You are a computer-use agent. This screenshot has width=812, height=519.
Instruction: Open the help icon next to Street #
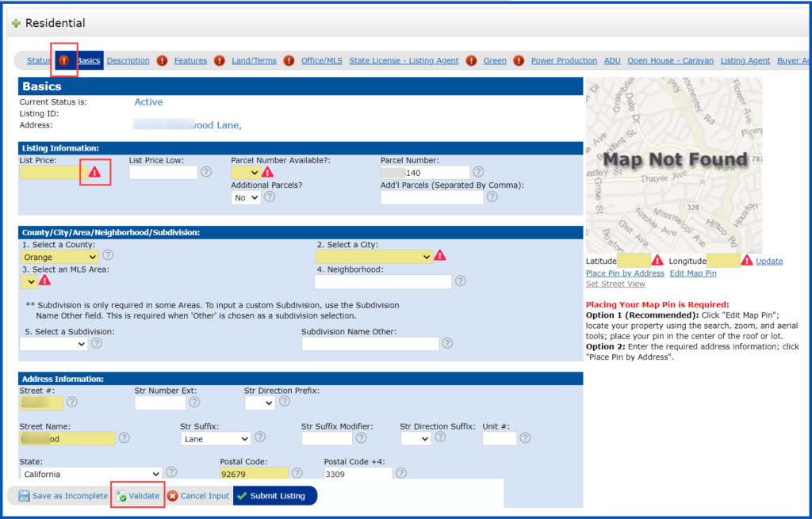click(x=71, y=403)
